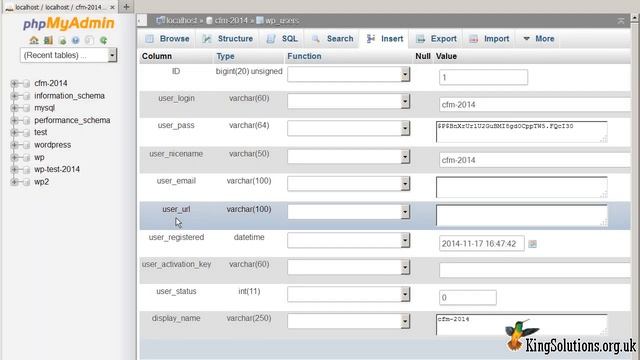Screen dimensions: 640x360
Task: Click the cfm-2014 database icon in tree
Action: [27, 83]
